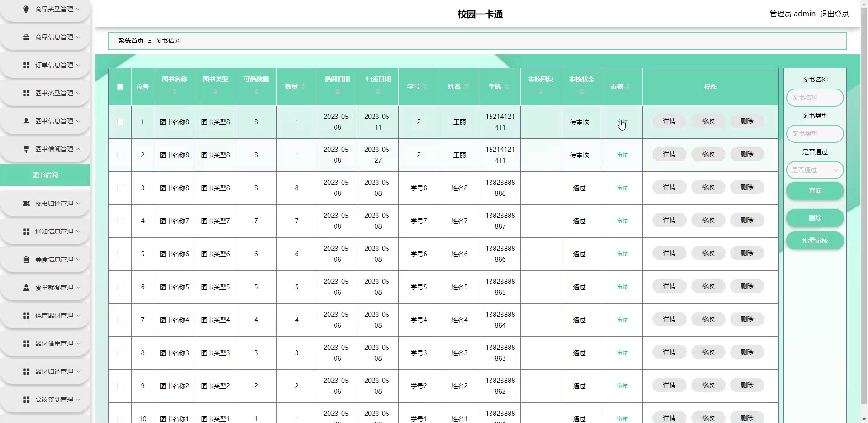
Task: Open the 食堂就餐管理 menu
Action: 45,287
